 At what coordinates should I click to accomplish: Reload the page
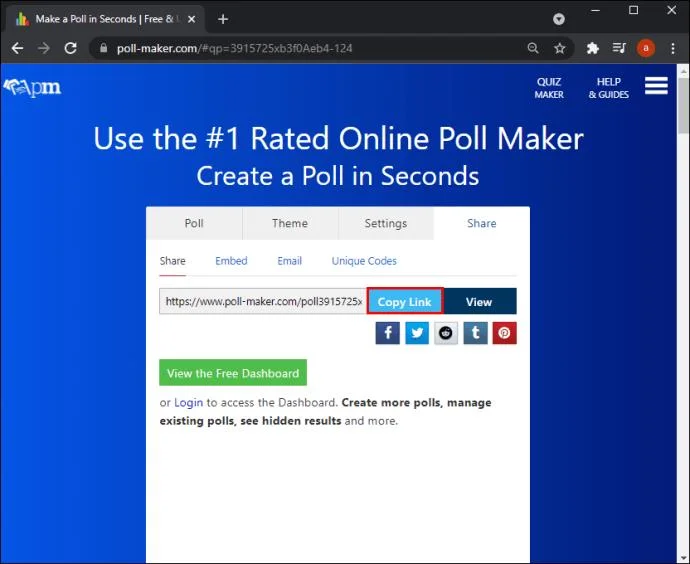pyautogui.click(x=70, y=48)
